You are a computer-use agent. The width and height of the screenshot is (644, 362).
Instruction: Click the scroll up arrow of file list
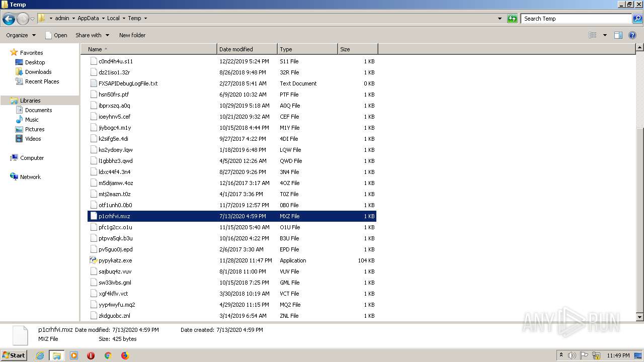pyautogui.click(x=639, y=48)
